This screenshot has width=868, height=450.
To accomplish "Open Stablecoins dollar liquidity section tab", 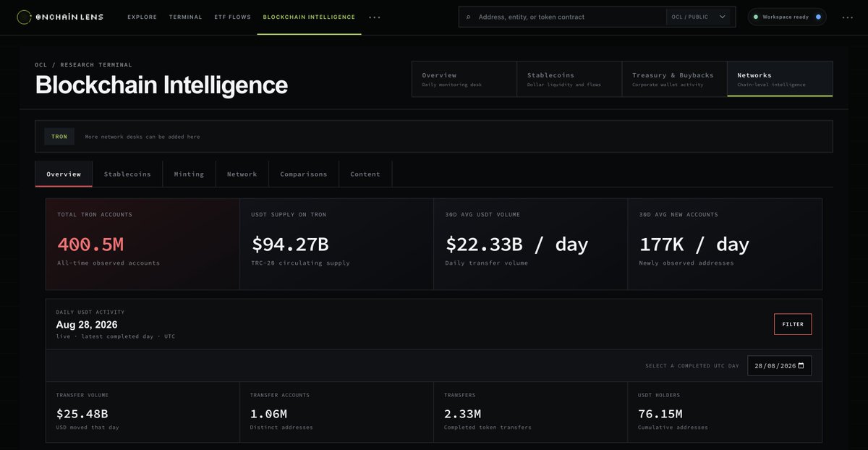I will pyautogui.click(x=569, y=79).
